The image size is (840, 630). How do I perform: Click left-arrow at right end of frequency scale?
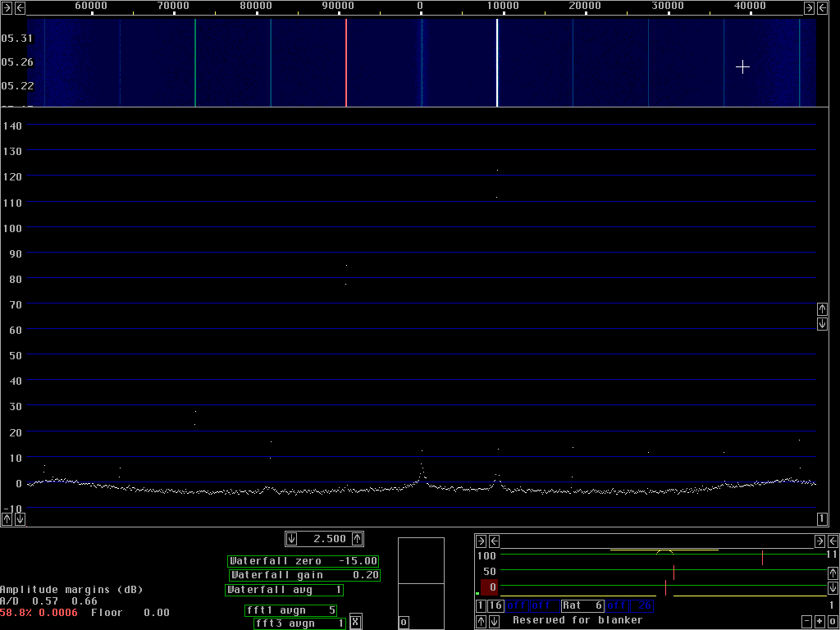[822, 7]
